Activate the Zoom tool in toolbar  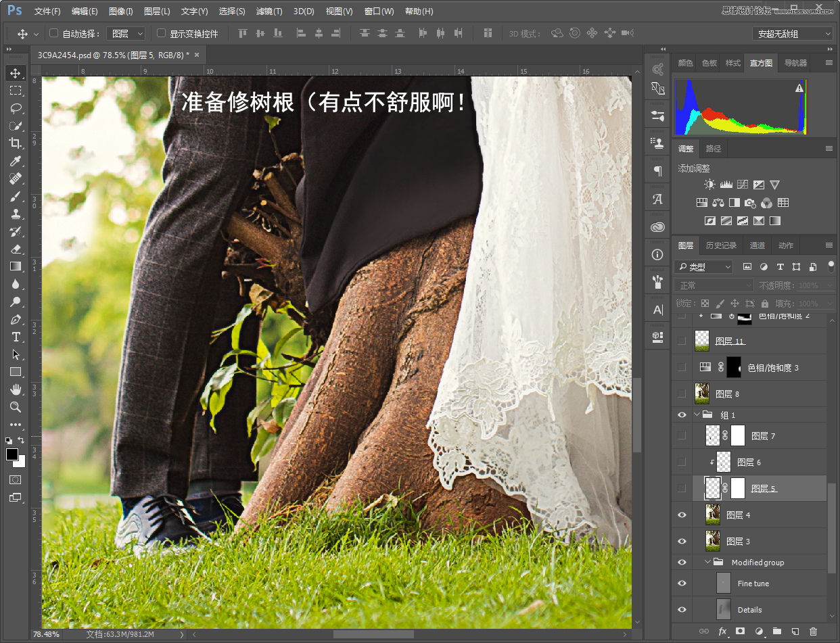pos(15,407)
